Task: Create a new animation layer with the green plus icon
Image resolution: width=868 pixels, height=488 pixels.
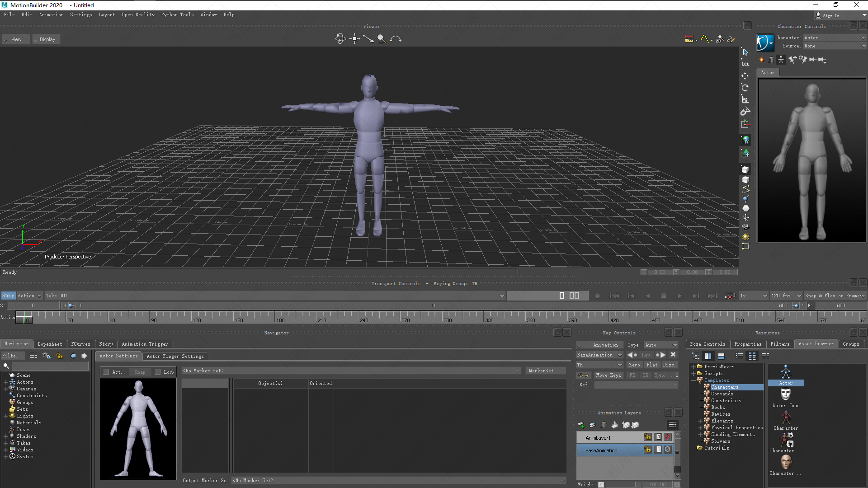Action: 582,425
